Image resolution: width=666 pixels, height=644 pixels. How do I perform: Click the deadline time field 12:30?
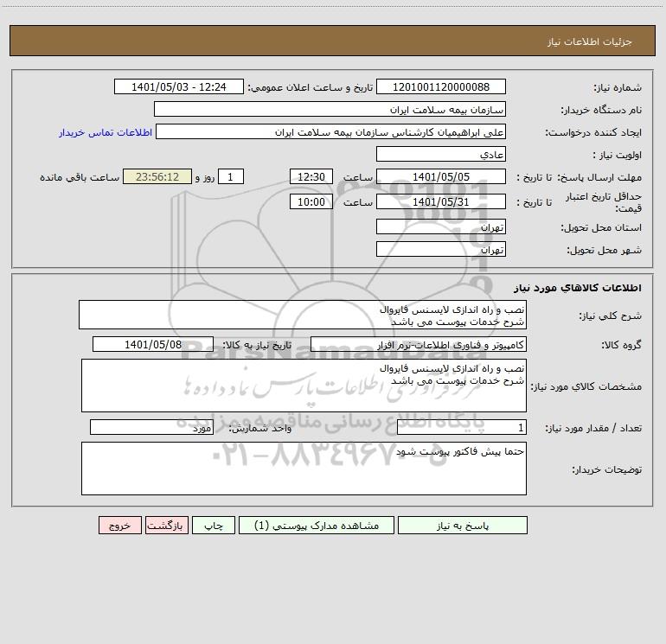311,176
